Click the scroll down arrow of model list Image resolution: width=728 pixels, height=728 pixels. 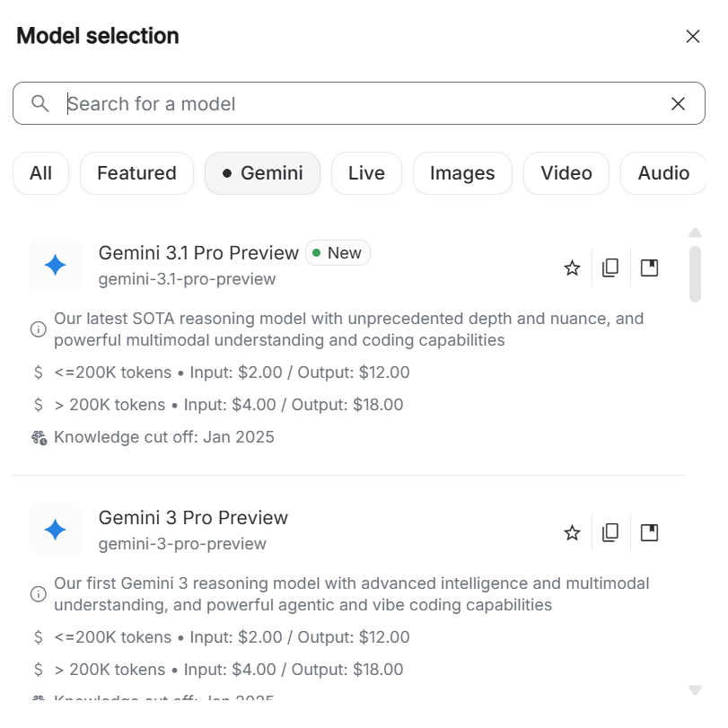tap(695, 689)
